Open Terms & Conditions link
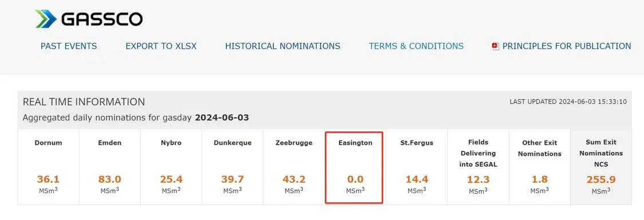The image size is (644, 220). (416, 46)
